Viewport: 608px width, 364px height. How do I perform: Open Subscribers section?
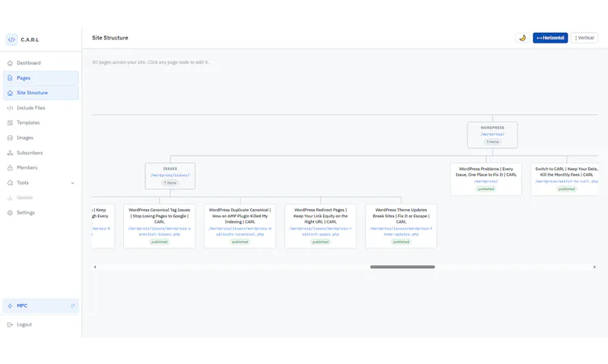41,153
